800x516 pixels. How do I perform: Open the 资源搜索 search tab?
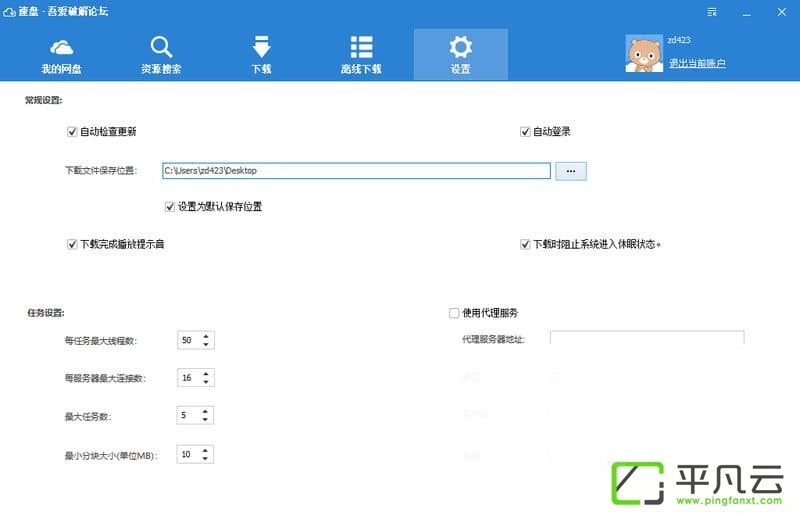pos(161,55)
